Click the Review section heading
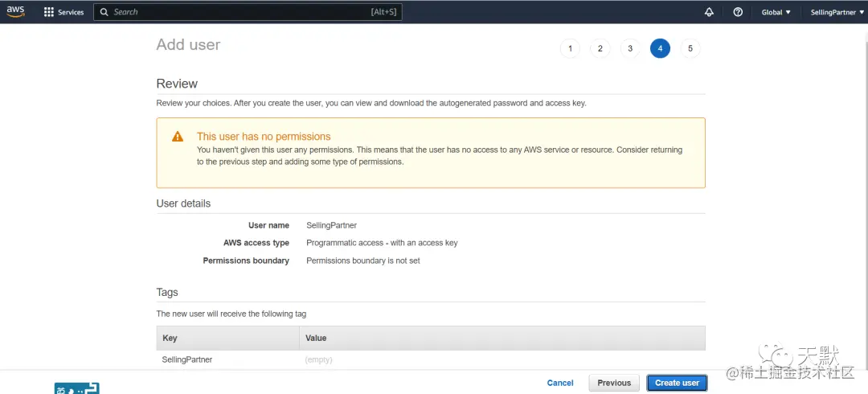The width and height of the screenshot is (868, 394). point(177,84)
